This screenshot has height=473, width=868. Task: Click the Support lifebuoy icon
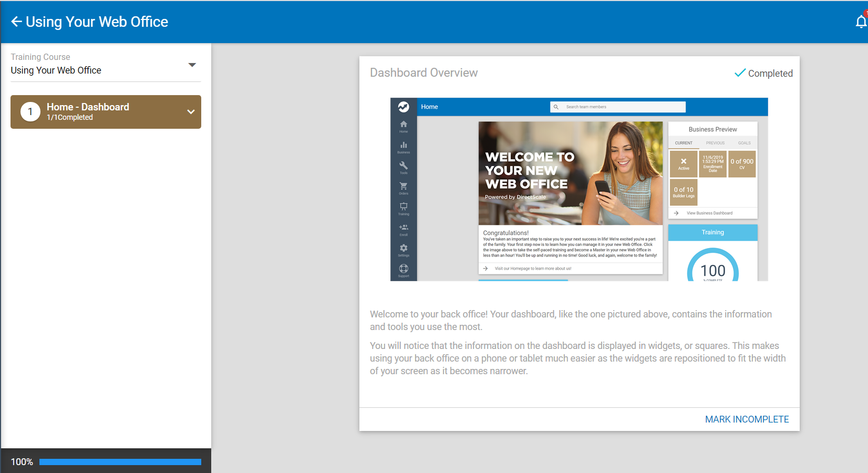404,270
